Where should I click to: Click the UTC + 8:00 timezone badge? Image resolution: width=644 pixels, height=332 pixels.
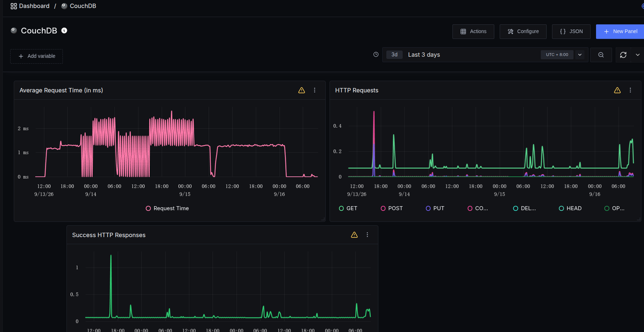pyautogui.click(x=557, y=54)
